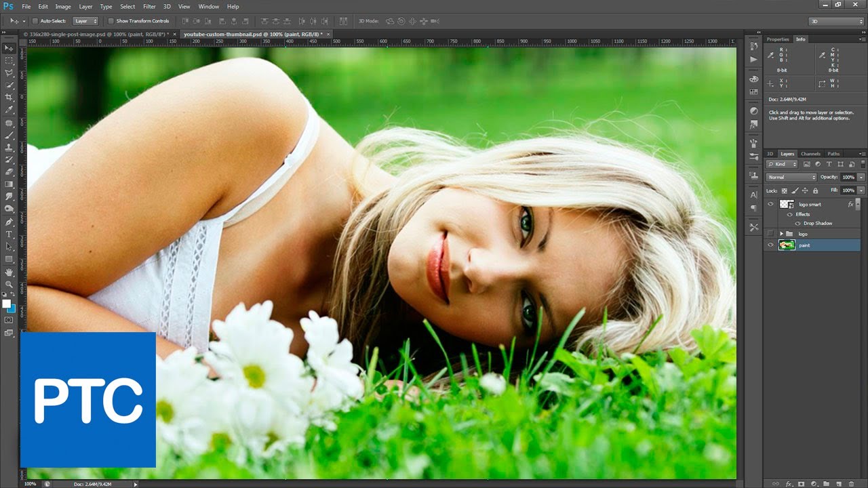The height and width of the screenshot is (488, 868).
Task: Open the Actions panel icon
Action: (754, 60)
